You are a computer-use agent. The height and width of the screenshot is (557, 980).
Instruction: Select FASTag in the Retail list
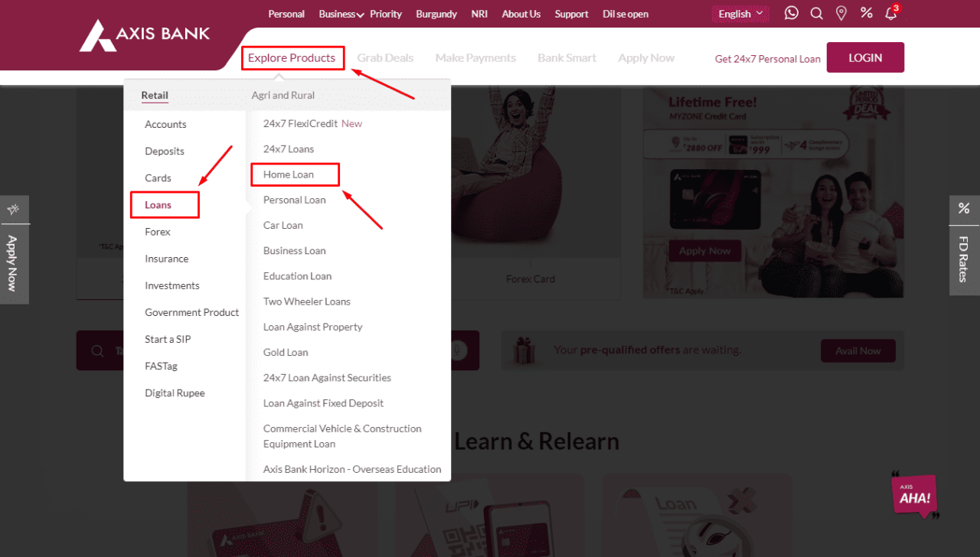pos(161,366)
